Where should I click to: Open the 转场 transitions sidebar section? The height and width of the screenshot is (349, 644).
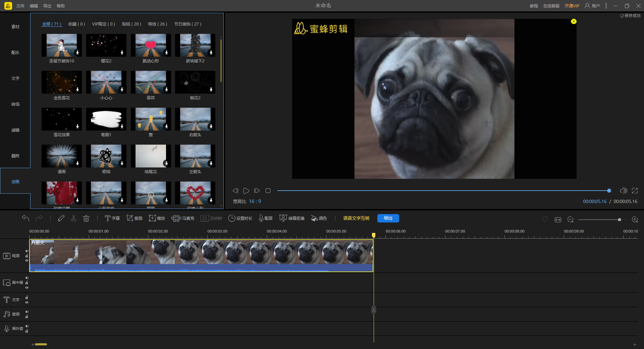tap(15, 104)
